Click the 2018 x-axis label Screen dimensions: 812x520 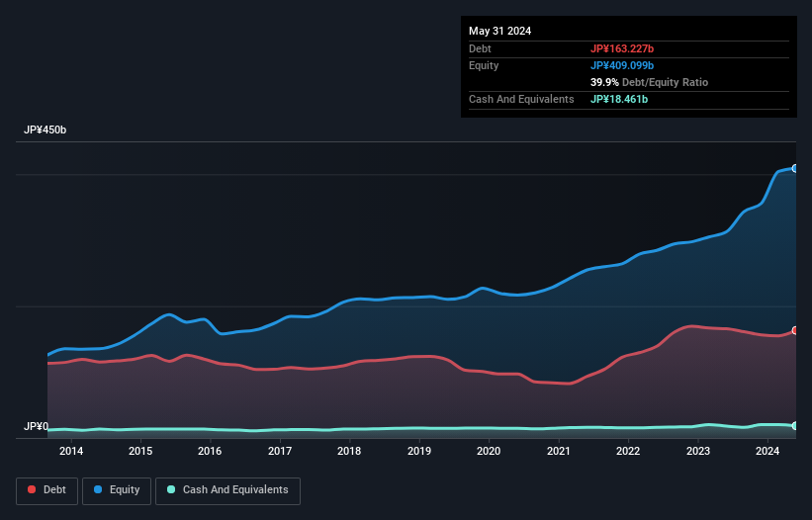click(x=349, y=451)
